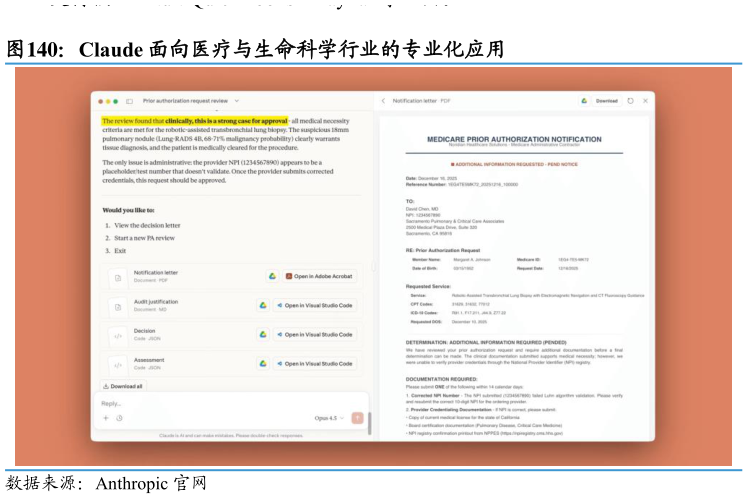Screen dimensions: 748x499
Task: Open the Opus 4.5 model selector
Action: tap(329, 418)
